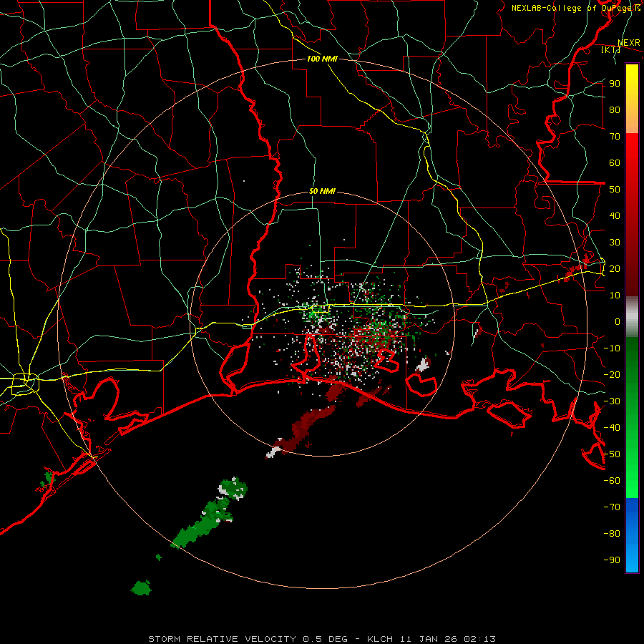
Task: Click the "50 NMI" range ring label
Action: tap(322, 191)
